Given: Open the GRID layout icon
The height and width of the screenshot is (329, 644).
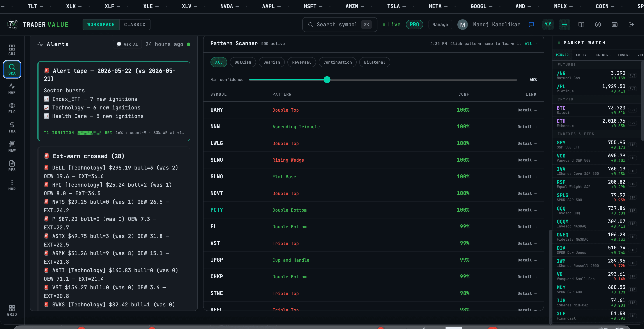Looking at the screenshot, I should coord(12,311).
